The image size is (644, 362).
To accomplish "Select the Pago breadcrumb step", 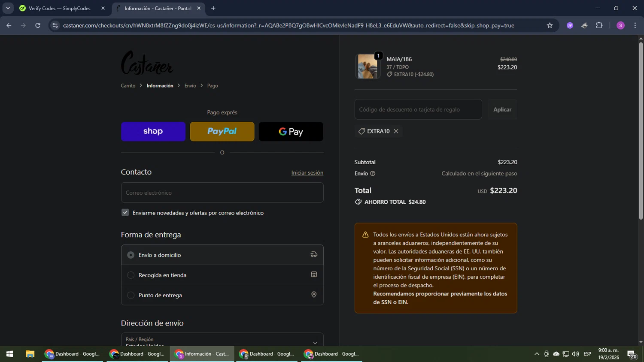I will click(x=213, y=86).
